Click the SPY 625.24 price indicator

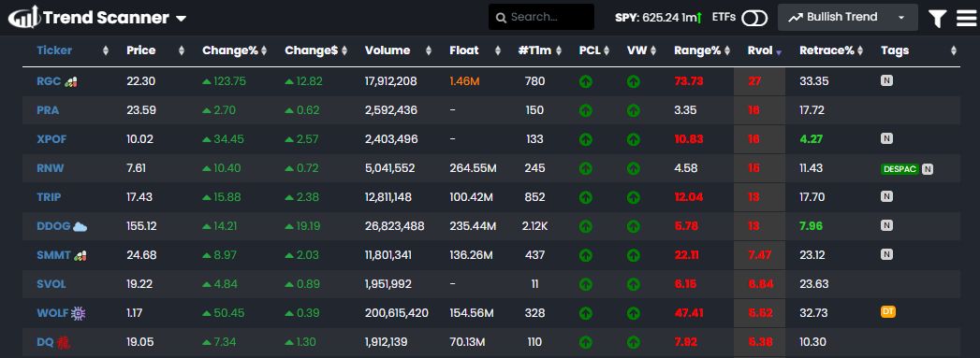point(658,18)
